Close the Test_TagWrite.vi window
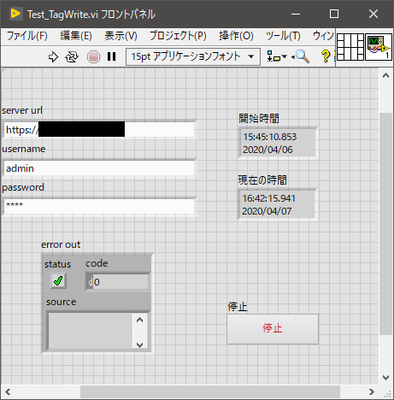Image resolution: width=394 pixels, height=400 pixels. tap(373, 14)
